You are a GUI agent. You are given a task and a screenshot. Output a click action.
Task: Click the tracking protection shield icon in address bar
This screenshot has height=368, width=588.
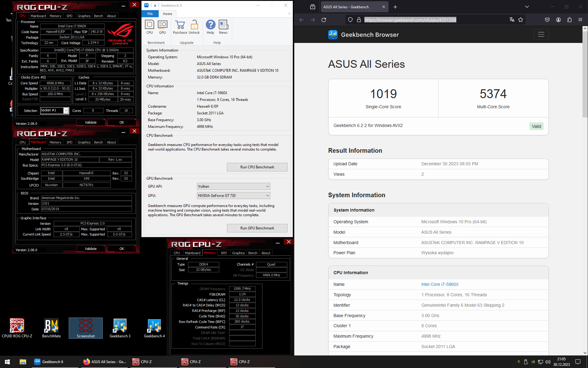point(350,20)
